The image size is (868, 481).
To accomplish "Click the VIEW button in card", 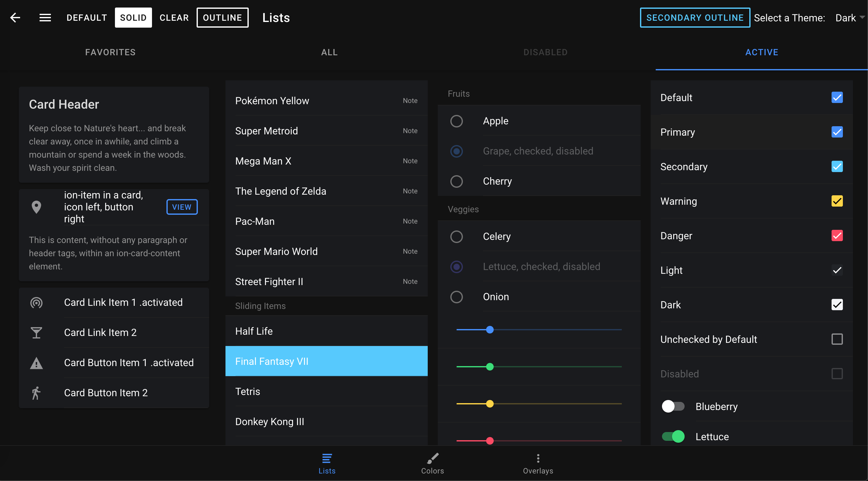I will tap(182, 207).
